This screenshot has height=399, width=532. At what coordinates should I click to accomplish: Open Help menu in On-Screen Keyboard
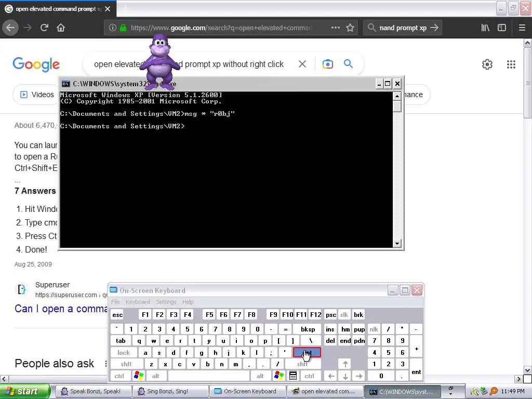[188, 302]
